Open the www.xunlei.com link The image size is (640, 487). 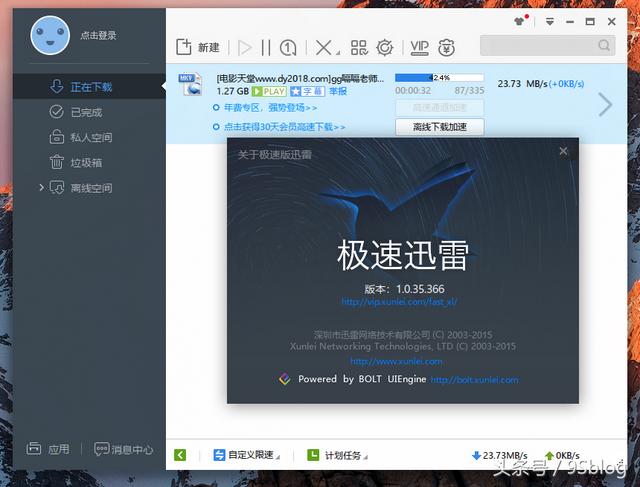(x=396, y=361)
